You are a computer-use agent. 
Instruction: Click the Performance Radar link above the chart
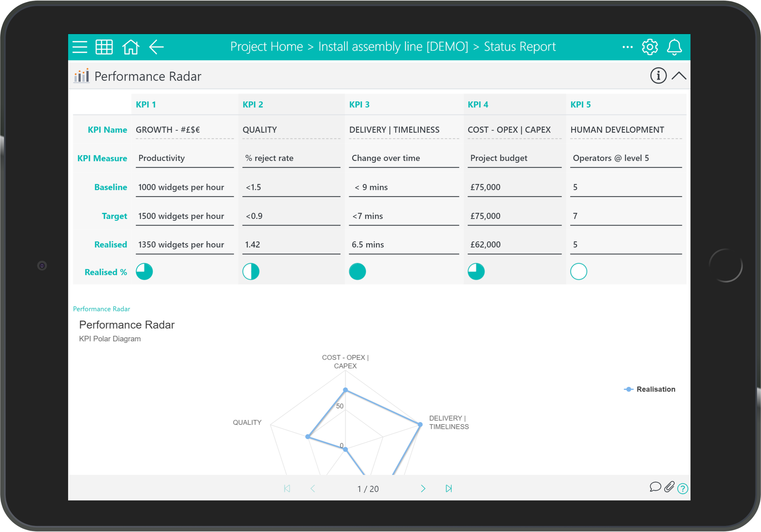pos(101,309)
